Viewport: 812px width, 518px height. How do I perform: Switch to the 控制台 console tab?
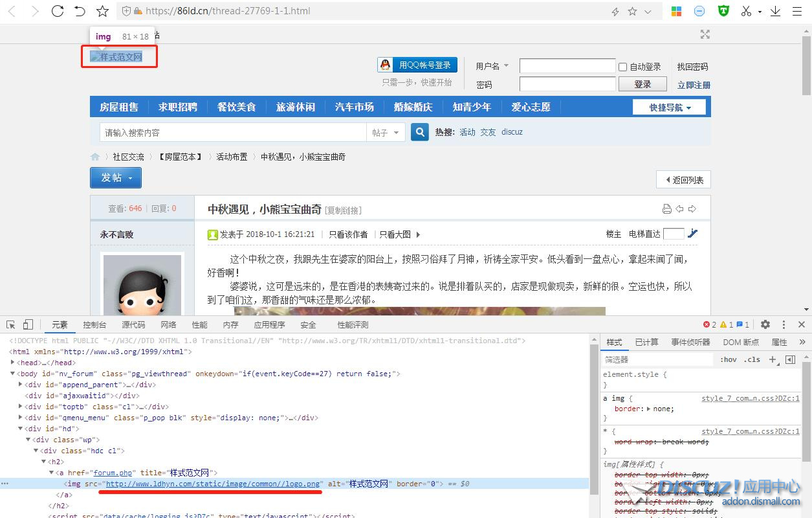point(94,324)
